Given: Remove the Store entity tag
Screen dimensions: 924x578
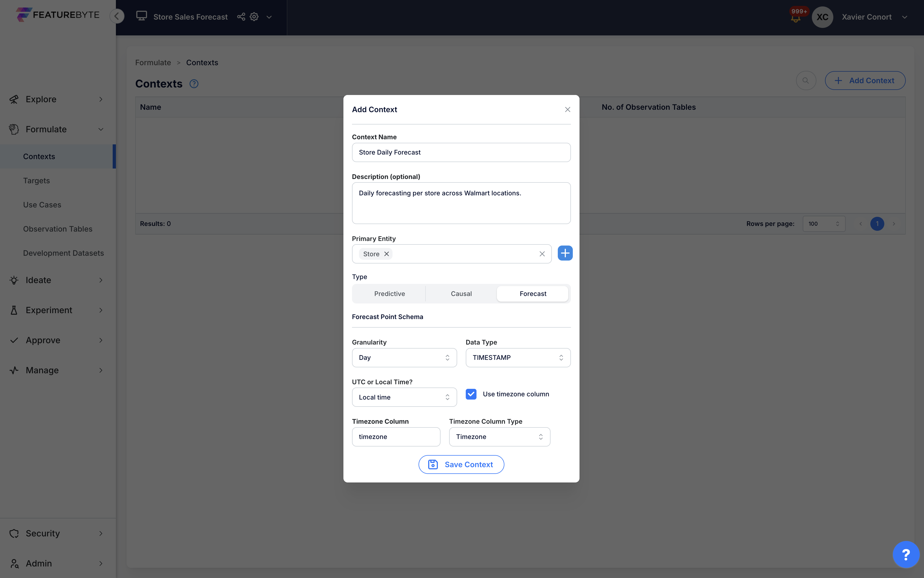Looking at the screenshot, I should pyautogui.click(x=386, y=254).
